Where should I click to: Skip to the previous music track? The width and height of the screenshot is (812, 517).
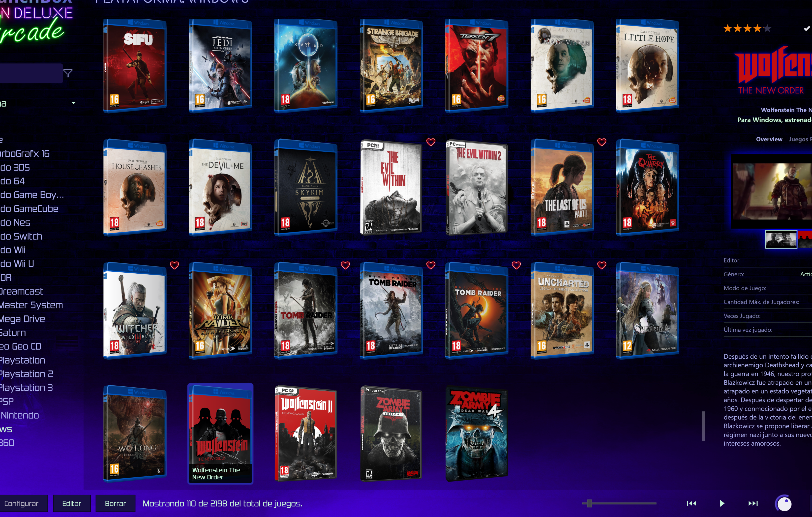coord(691,503)
